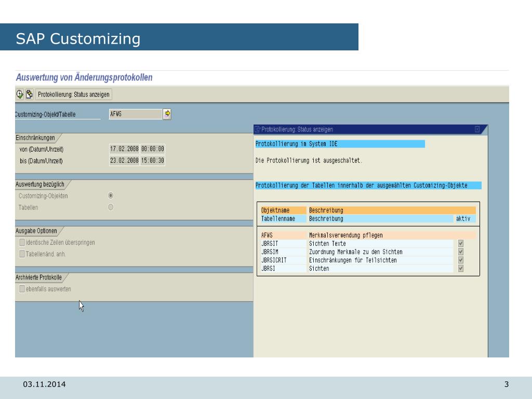Click JBRSI table name cell

pos(283,269)
